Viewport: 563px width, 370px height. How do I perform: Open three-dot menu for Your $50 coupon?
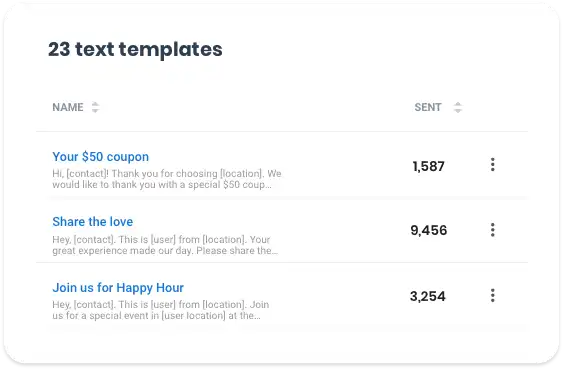point(493,165)
